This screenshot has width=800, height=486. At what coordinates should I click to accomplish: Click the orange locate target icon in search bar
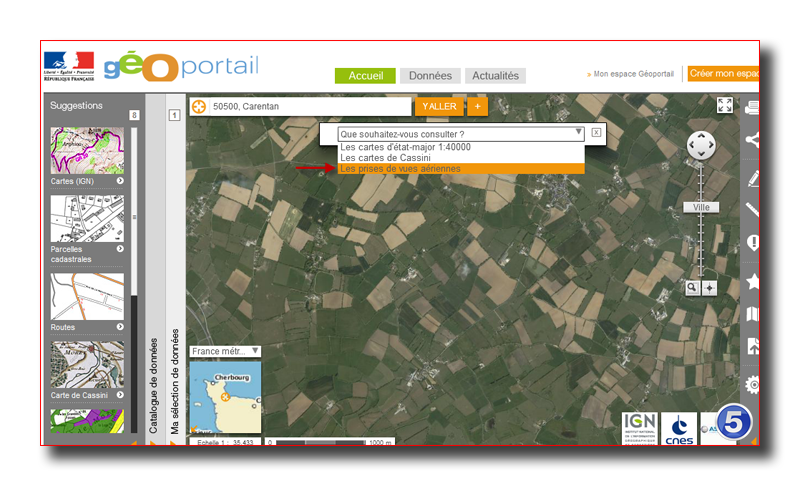tap(199, 107)
